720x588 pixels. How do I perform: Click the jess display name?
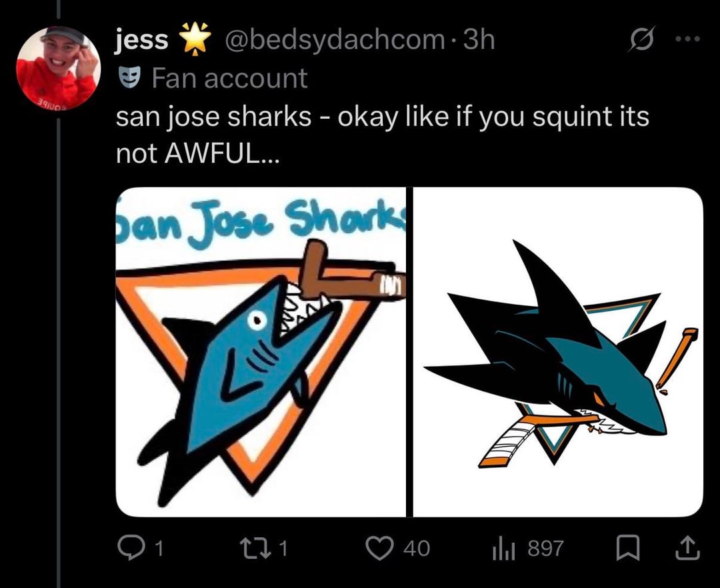coord(142,41)
